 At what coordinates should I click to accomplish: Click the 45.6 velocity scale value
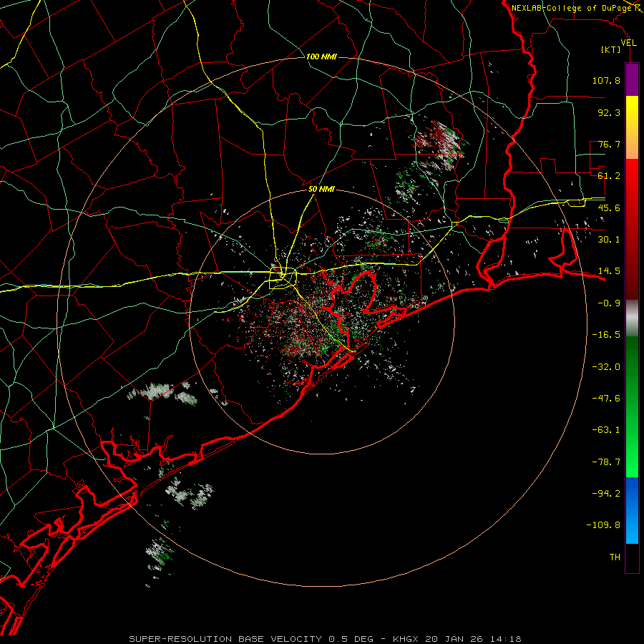coord(609,208)
